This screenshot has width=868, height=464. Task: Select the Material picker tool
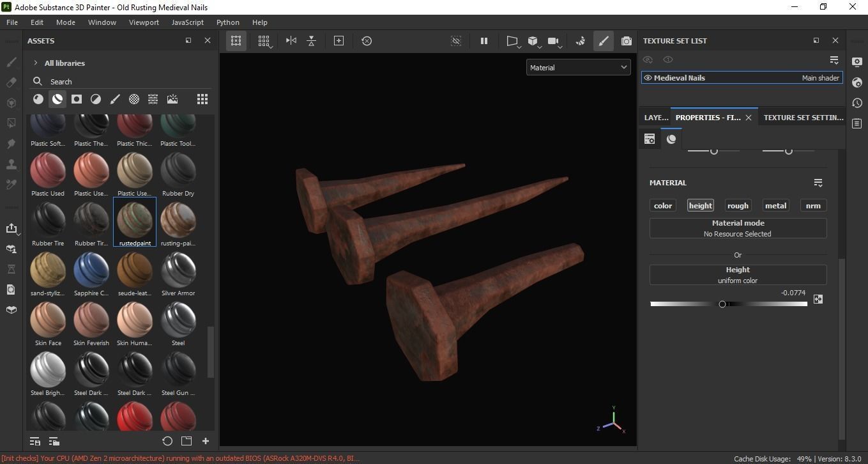pyautogui.click(x=11, y=185)
